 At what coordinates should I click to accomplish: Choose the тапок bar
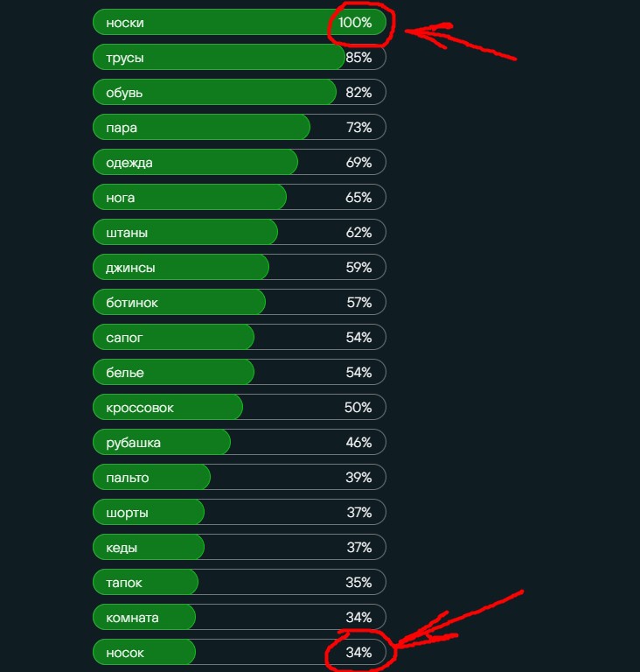pos(239,582)
